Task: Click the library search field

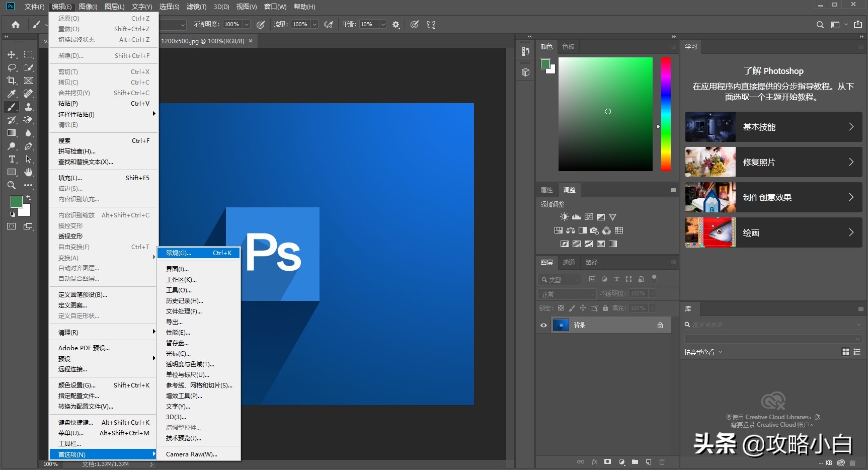Action: 773,325
